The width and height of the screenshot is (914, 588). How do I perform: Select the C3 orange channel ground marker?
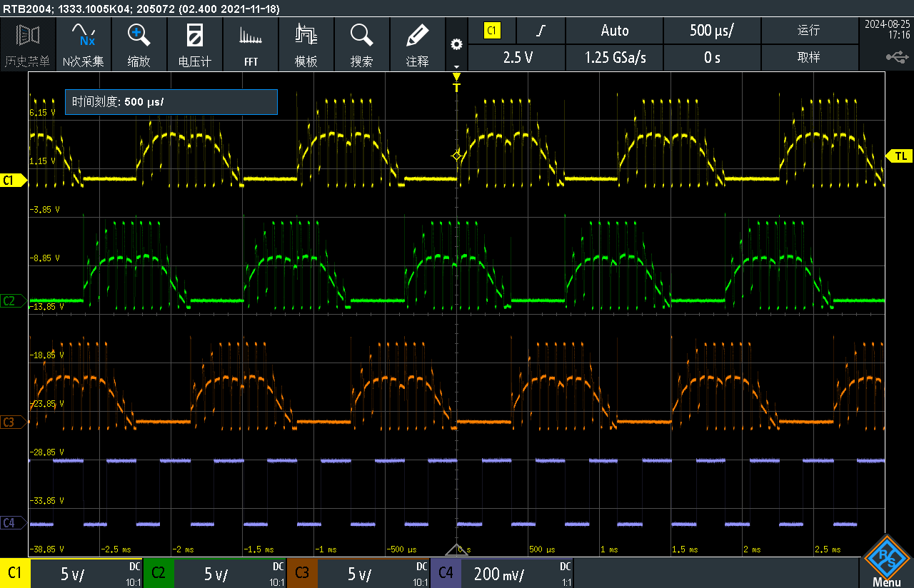click(x=14, y=422)
